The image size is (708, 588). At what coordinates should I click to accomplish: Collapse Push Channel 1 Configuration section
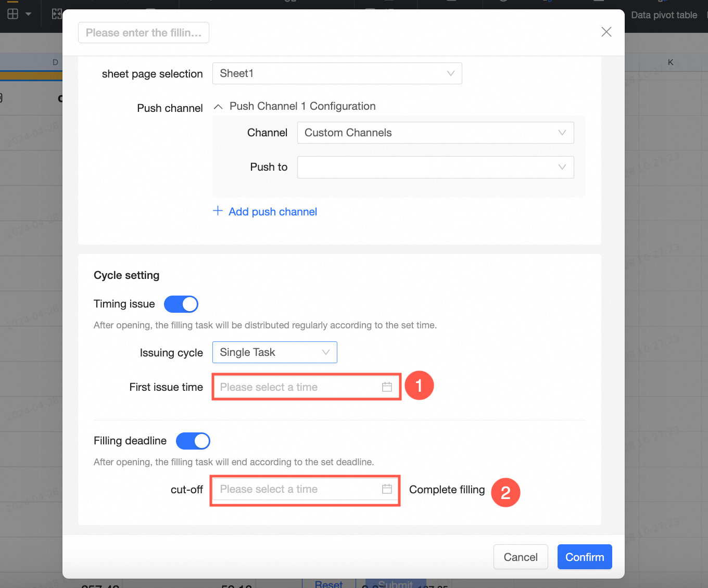[x=218, y=106]
